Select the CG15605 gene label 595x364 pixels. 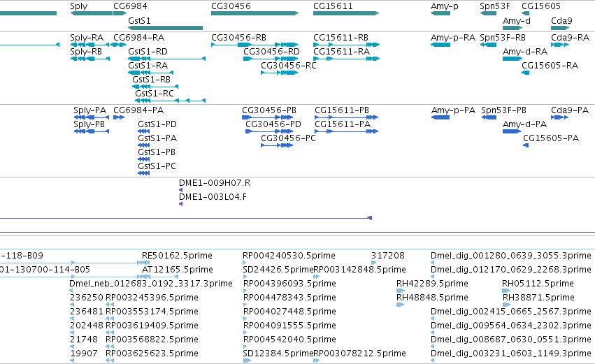pos(540,6)
